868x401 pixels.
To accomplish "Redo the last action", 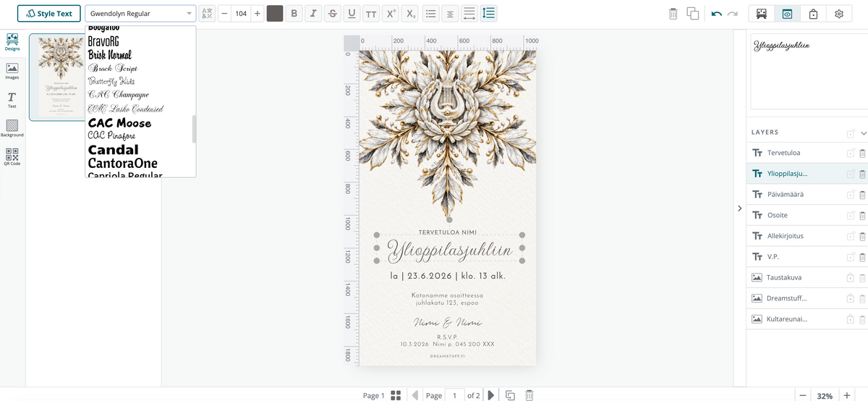I will (733, 14).
